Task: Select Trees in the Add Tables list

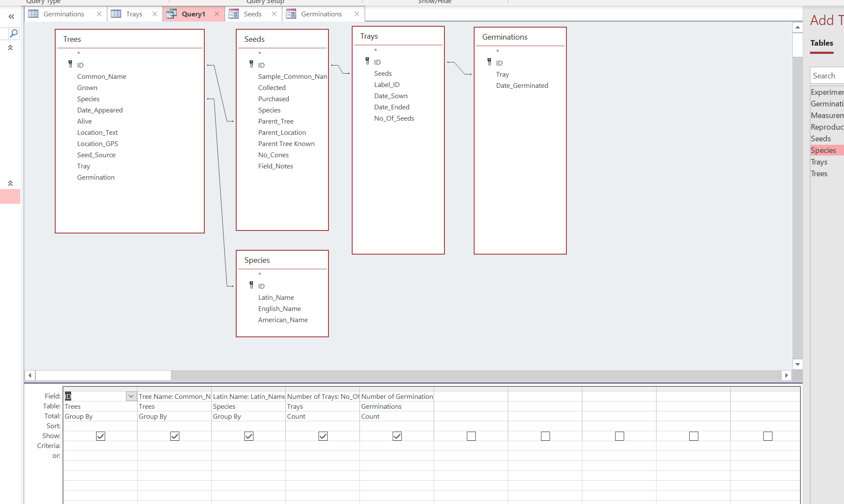Action: [x=819, y=173]
